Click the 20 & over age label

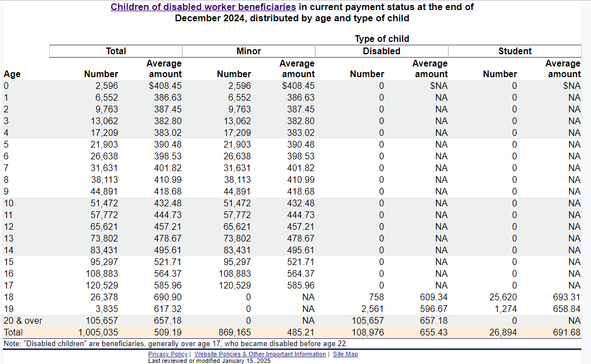tap(23, 321)
